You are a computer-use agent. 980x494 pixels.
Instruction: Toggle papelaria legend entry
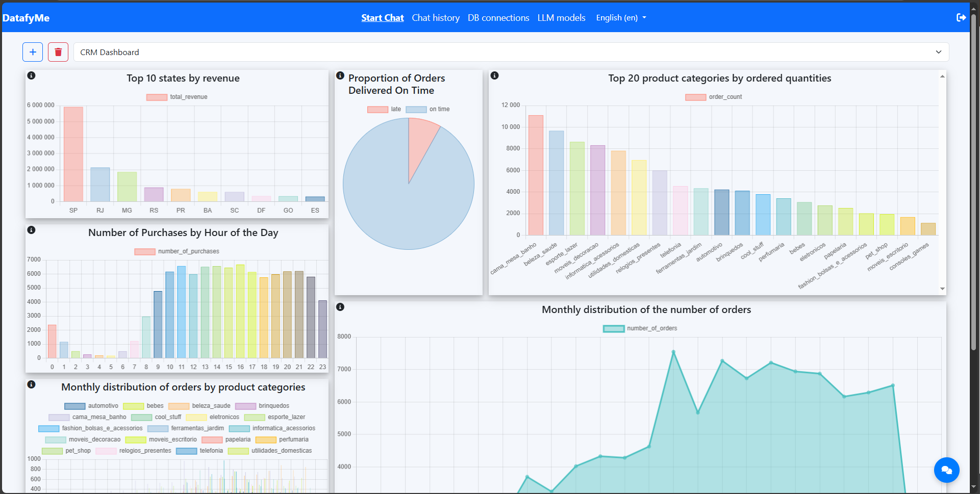(x=227, y=439)
